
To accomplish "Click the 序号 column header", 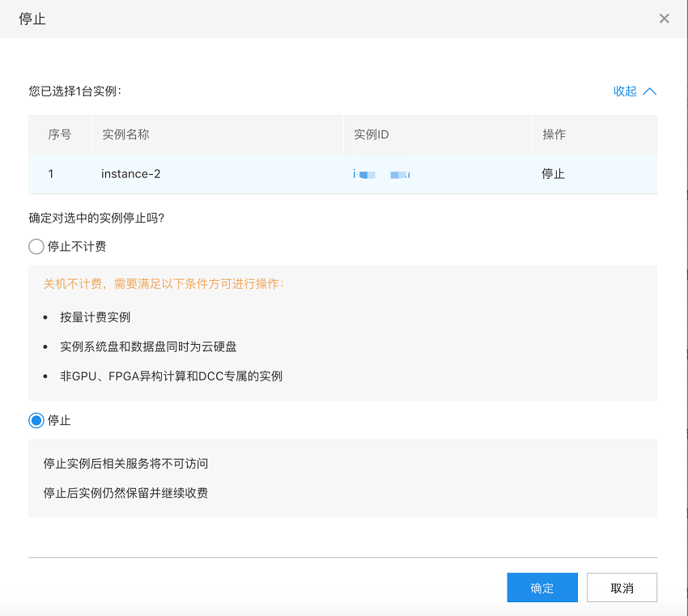I will (60, 134).
